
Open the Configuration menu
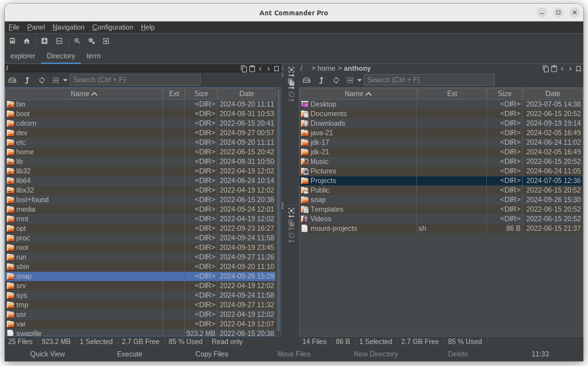(x=113, y=27)
